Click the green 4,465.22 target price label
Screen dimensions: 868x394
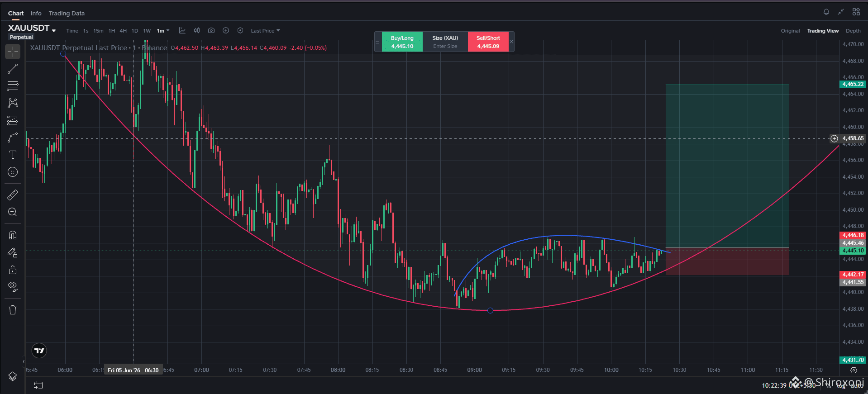point(853,84)
